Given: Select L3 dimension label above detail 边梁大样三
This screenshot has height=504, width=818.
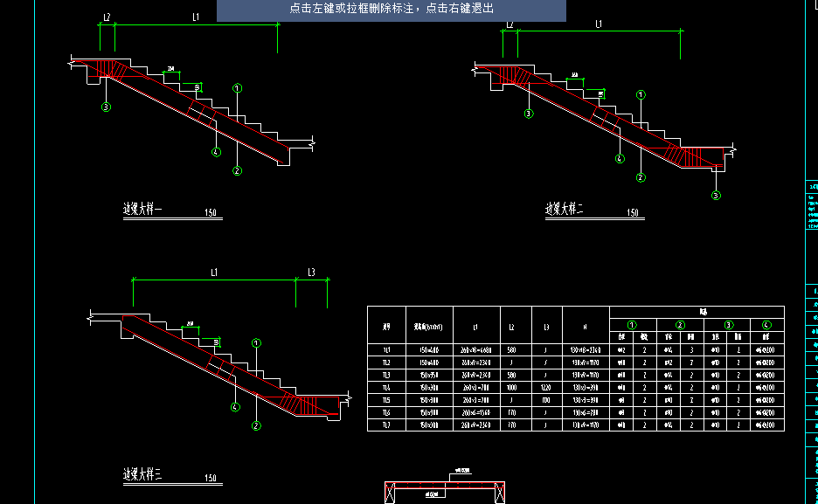Looking at the screenshot, I should pyautogui.click(x=311, y=272).
